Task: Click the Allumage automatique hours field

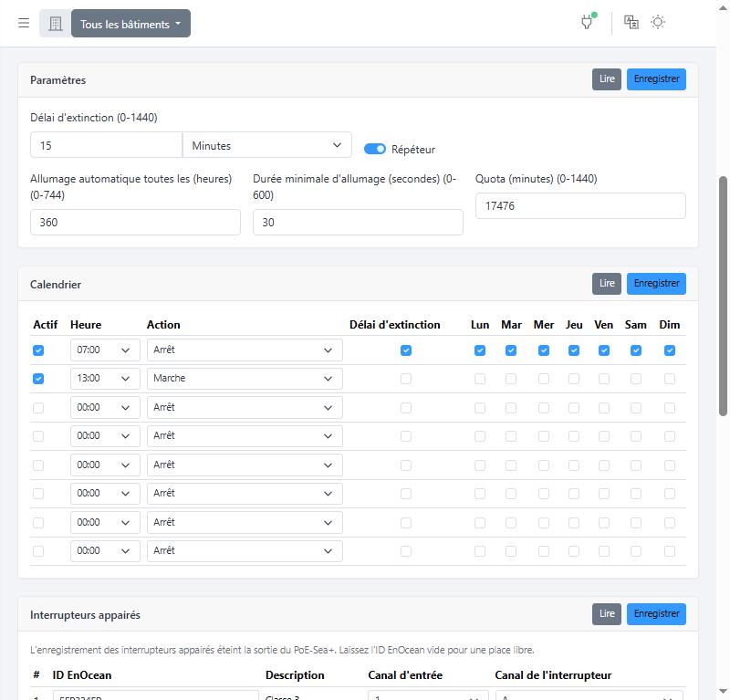Action: point(135,222)
